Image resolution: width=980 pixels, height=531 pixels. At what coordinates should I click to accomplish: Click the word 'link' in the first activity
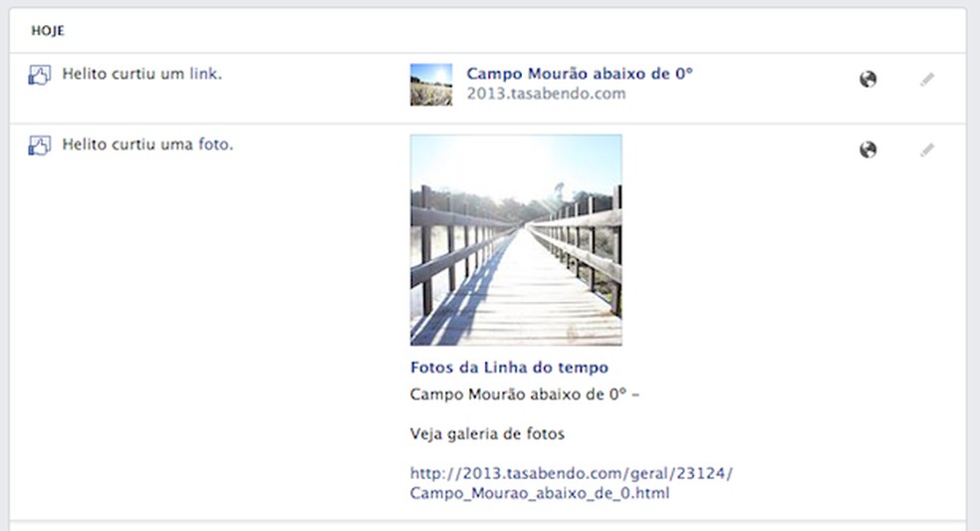(x=204, y=74)
